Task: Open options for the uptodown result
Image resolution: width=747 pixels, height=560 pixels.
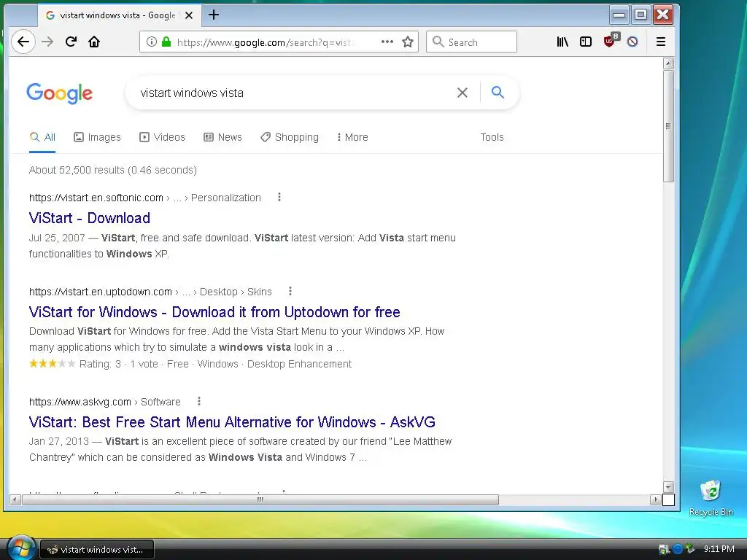Action: (290, 291)
